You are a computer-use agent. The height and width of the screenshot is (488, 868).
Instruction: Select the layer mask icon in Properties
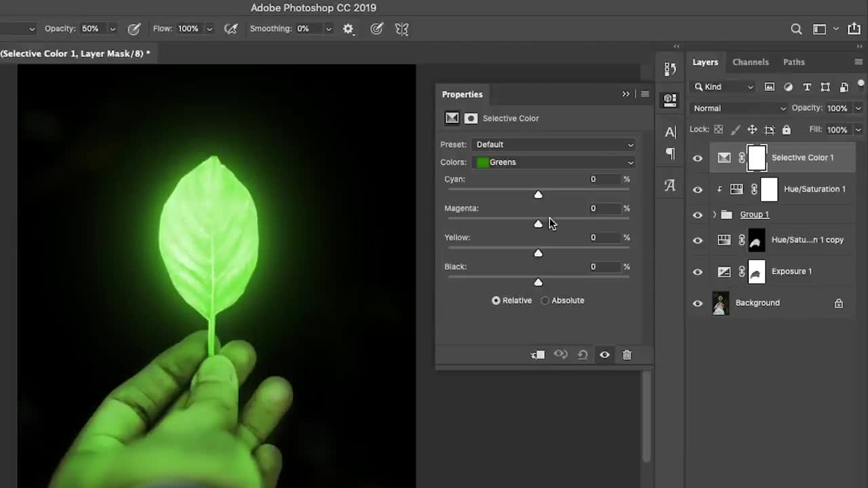coord(471,118)
